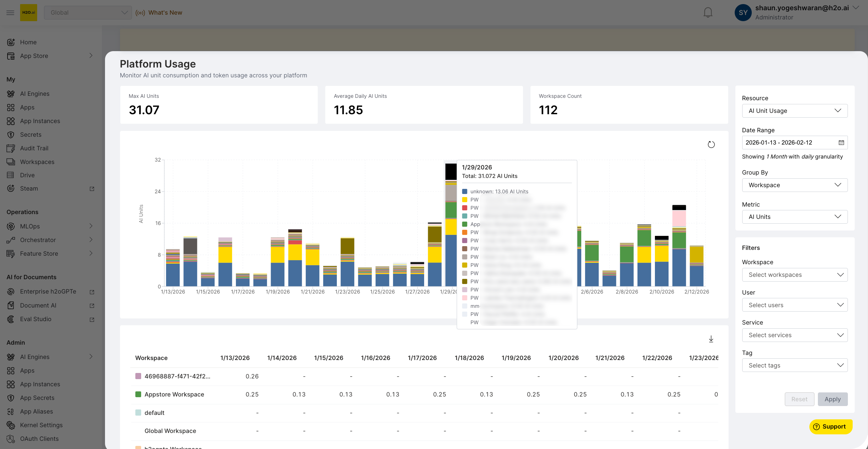The width and height of the screenshot is (868, 449).
Task: Open the Resource AI Unit Usage dropdown
Action: [x=794, y=111]
